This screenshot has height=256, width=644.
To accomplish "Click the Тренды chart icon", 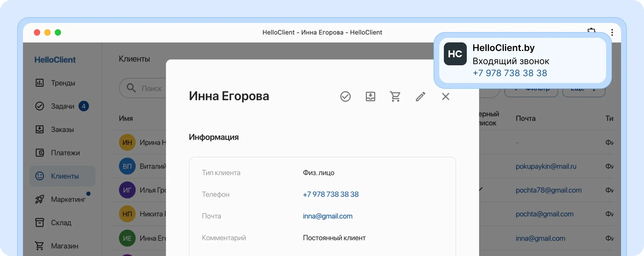I will (x=40, y=83).
